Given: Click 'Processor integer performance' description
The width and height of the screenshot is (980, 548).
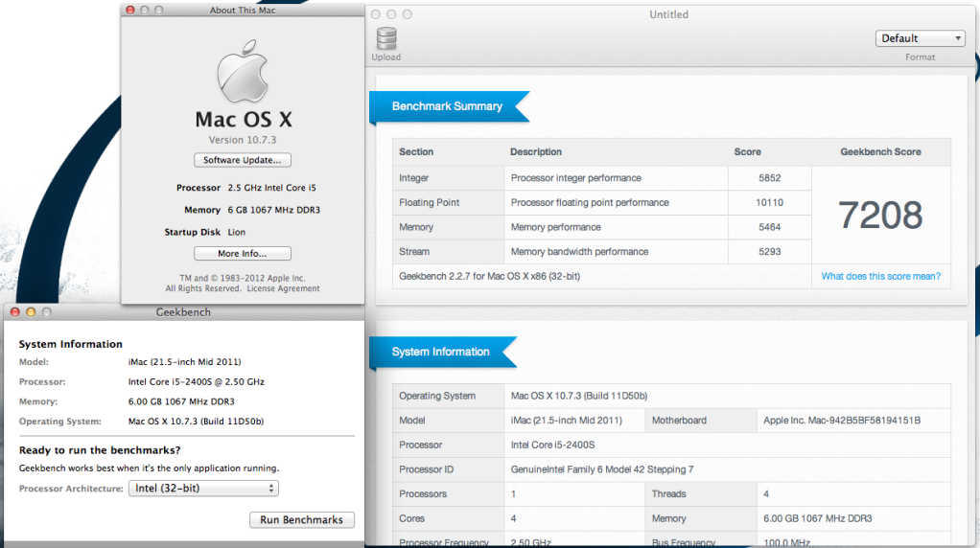Looking at the screenshot, I should coord(575,178).
